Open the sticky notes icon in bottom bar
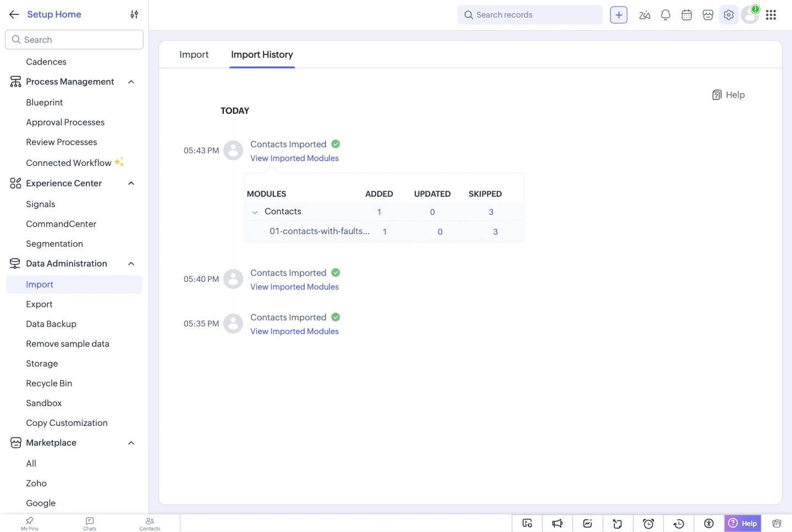Screen dimensions: 792x532 (x=618, y=523)
